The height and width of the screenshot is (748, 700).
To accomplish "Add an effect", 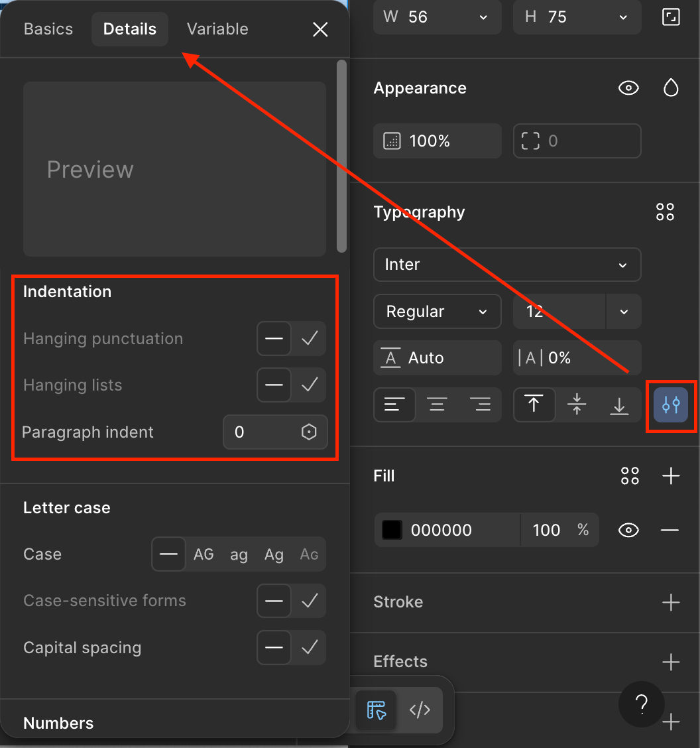I will click(x=670, y=662).
